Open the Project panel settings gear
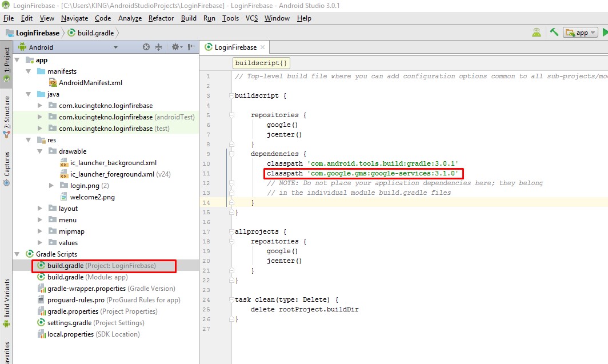The height and width of the screenshot is (364, 608). pos(177,47)
